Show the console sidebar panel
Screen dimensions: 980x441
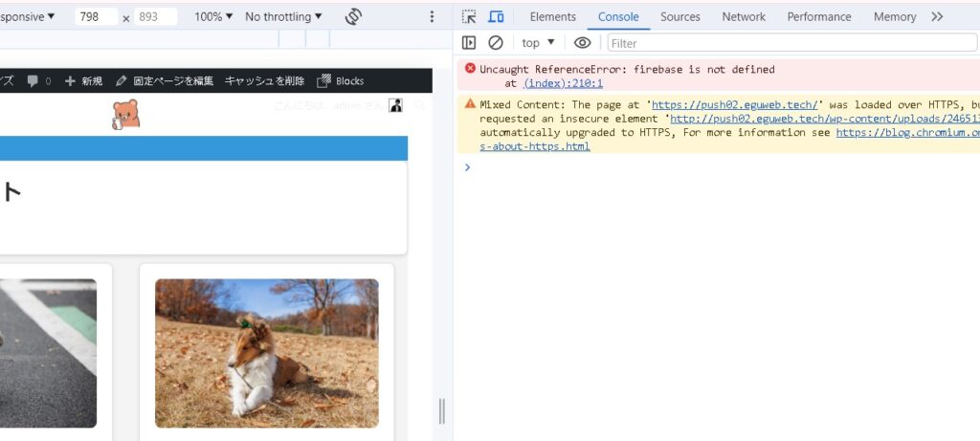469,43
